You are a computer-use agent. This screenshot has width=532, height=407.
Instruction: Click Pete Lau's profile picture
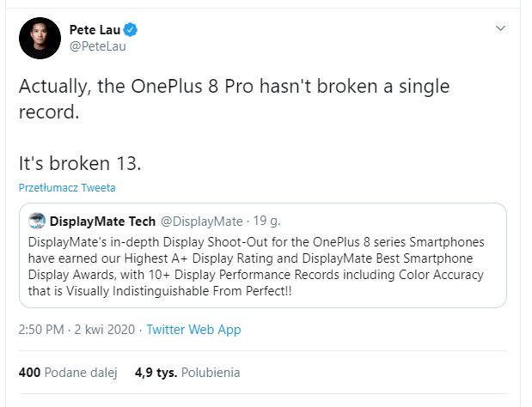tap(39, 39)
